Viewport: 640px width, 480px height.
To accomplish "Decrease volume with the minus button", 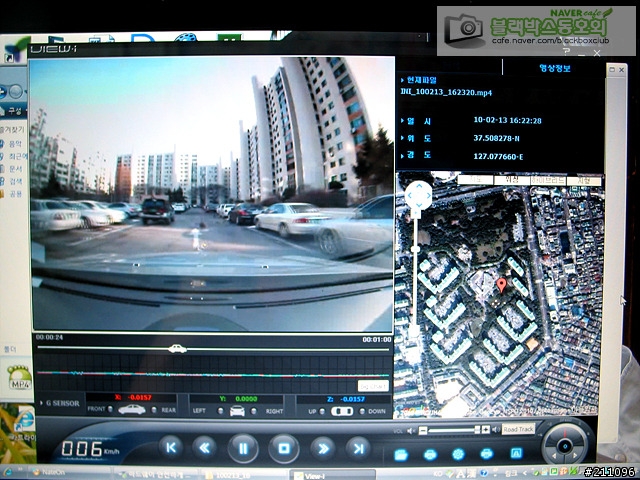I will tap(423, 431).
